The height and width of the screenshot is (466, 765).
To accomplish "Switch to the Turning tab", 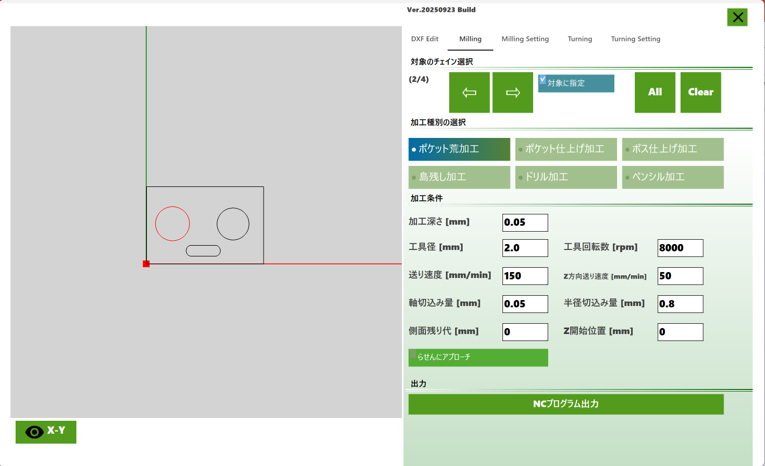I will pyautogui.click(x=580, y=39).
